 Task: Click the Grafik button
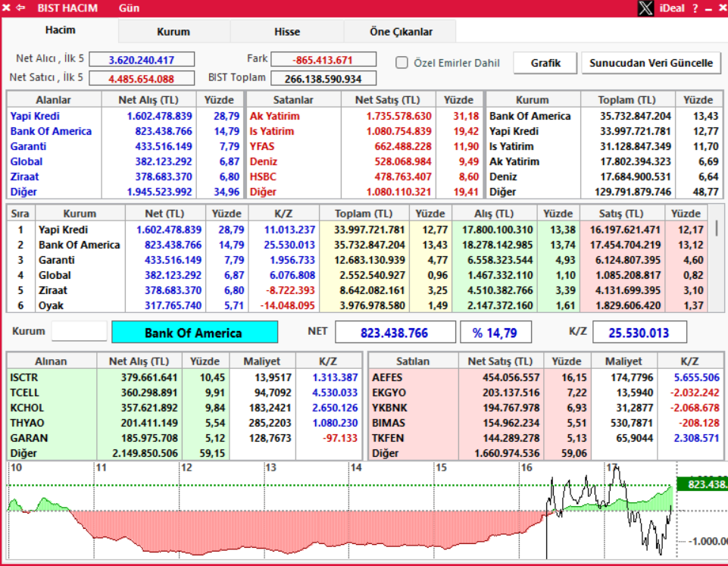(545, 63)
